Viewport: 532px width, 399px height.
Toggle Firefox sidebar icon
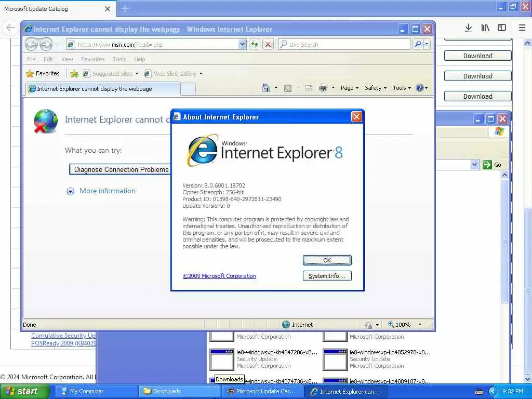[502, 28]
